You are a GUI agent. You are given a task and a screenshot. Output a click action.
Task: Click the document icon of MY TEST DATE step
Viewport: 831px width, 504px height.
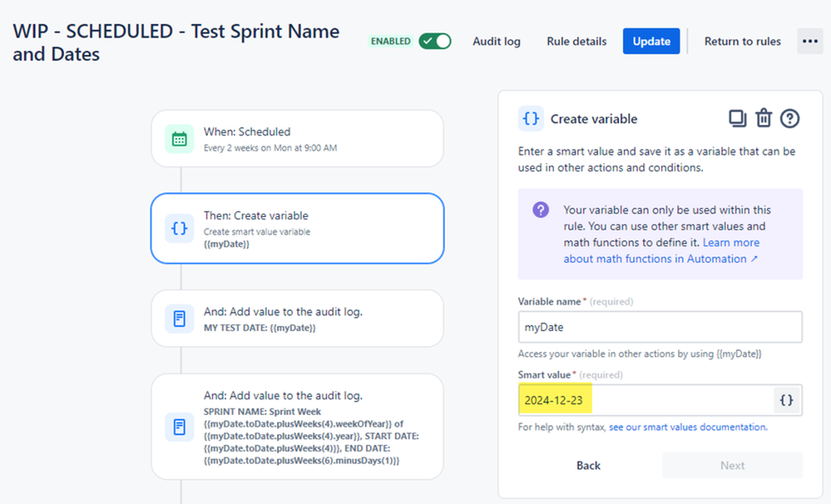(x=179, y=319)
